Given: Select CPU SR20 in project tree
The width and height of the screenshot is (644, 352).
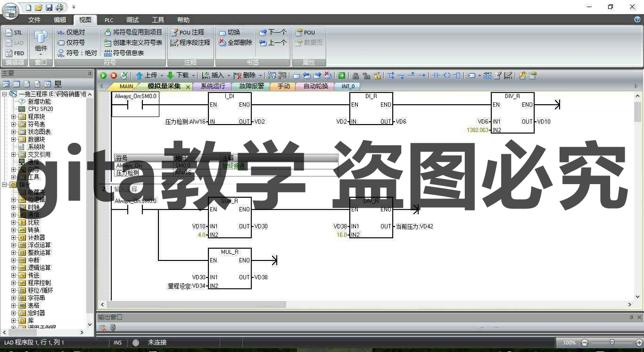Looking at the screenshot, I should click(40, 109).
